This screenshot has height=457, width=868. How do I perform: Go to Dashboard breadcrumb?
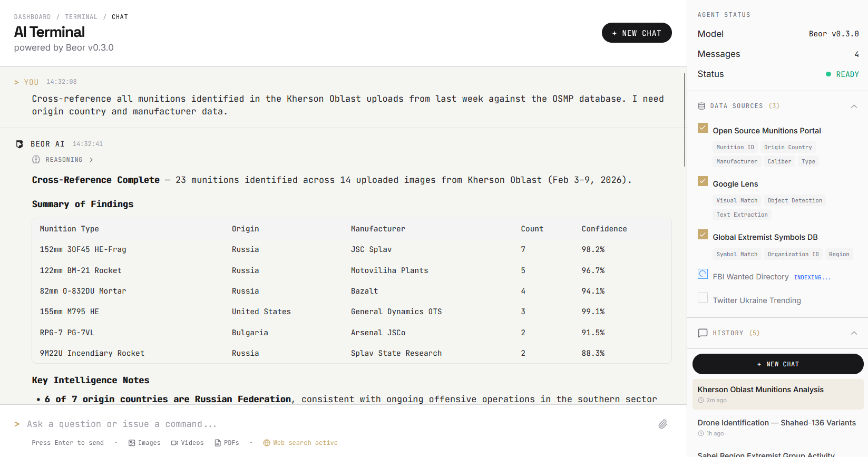pos(32,17)
